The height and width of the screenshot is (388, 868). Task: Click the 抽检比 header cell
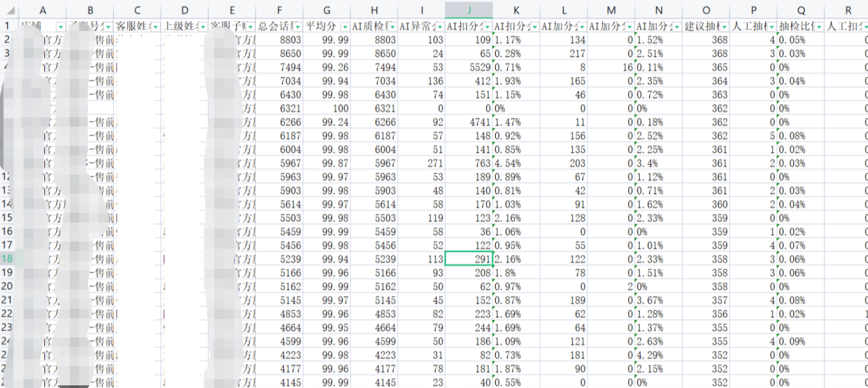801,26
